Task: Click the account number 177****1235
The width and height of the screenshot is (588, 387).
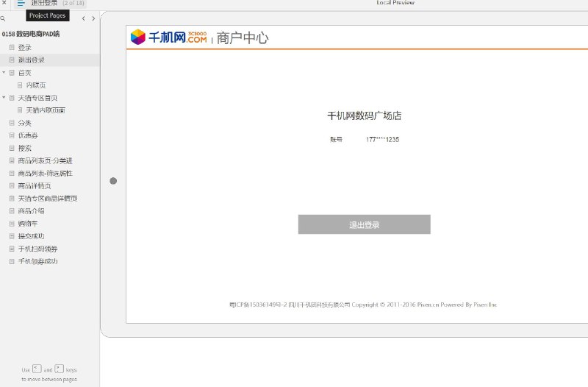Action: pos(382,140)
